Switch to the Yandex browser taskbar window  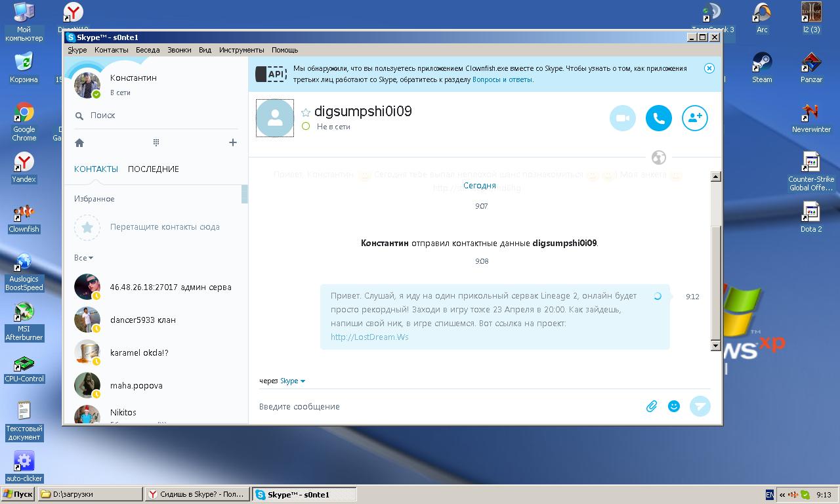click(198, 494)
